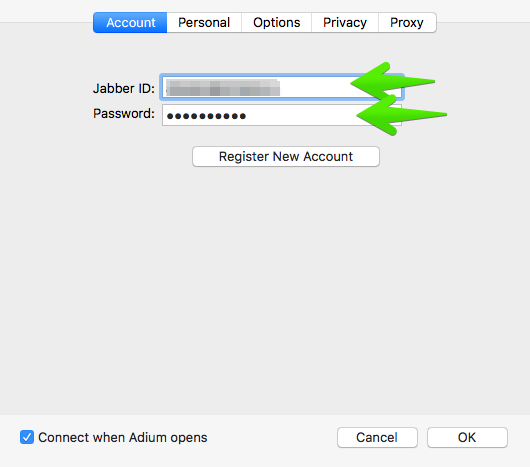The height and width of the screenshot is (467, 530).
Task: Go to the Privacy tab
Action: (x=345, y=23)
